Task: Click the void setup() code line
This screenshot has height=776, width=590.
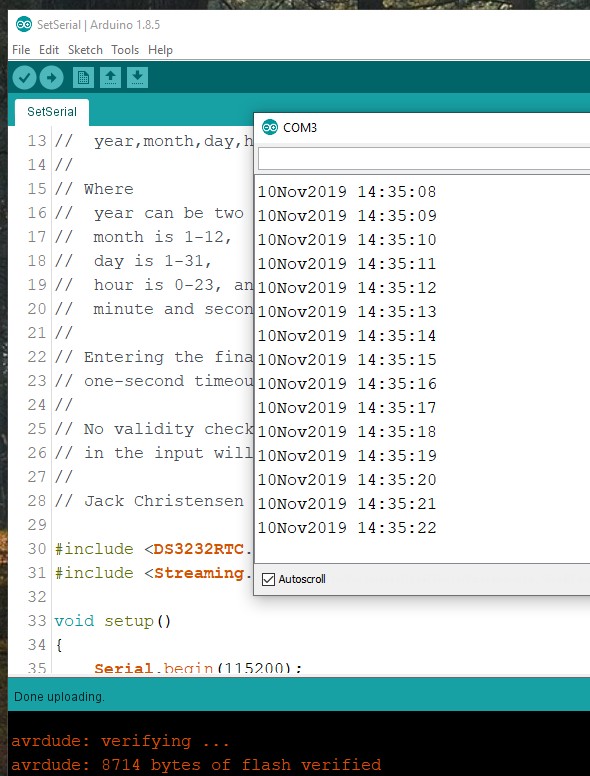Action: (113, 621)
